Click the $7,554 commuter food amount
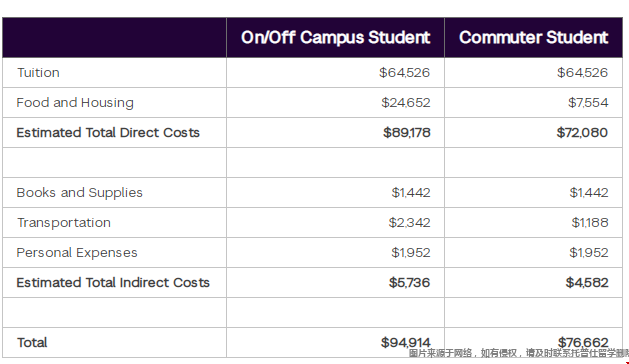The image size is (629, 364). (588, 103)
